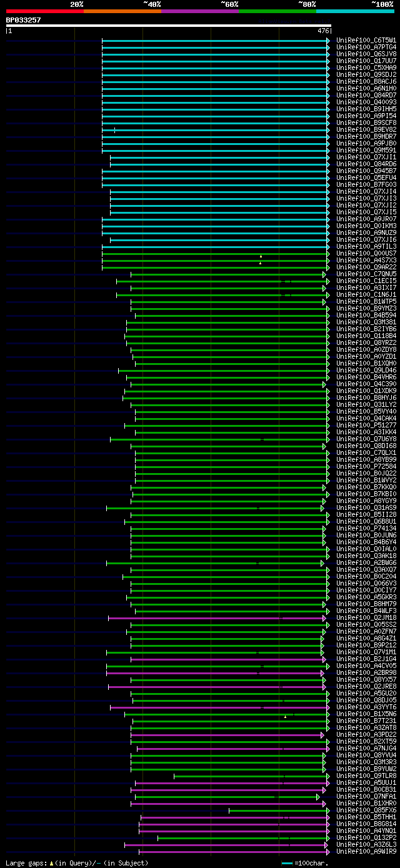
Task: Select label UniRef100_A3IXI7
Action: (366, 287)
